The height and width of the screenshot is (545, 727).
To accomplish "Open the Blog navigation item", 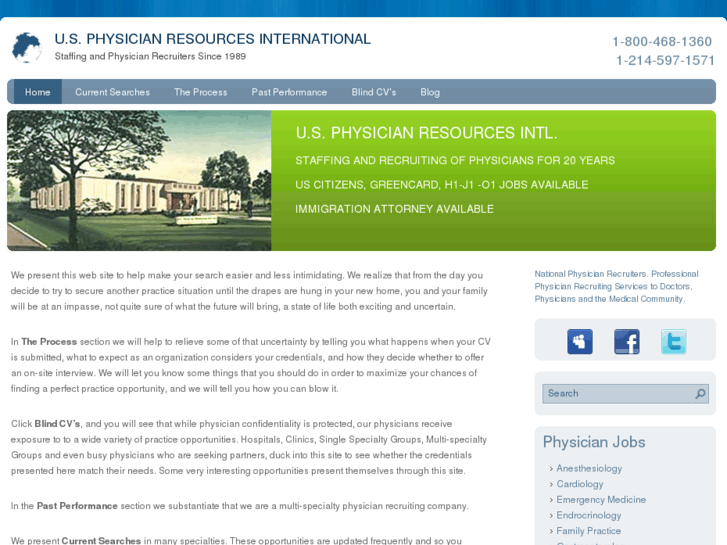I will click(430, 92).
